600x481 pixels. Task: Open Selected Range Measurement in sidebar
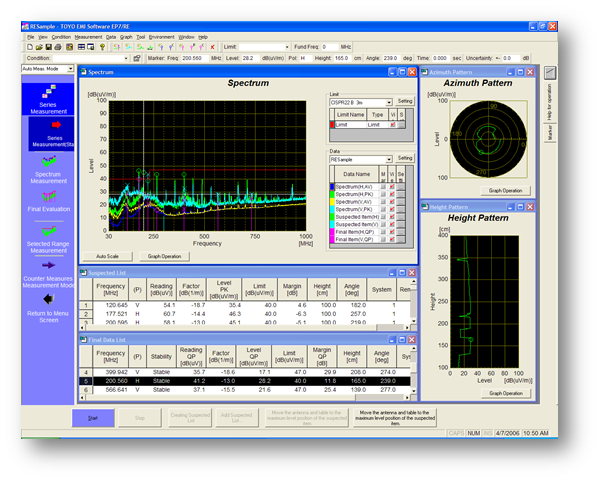click(x=48, y=240)
